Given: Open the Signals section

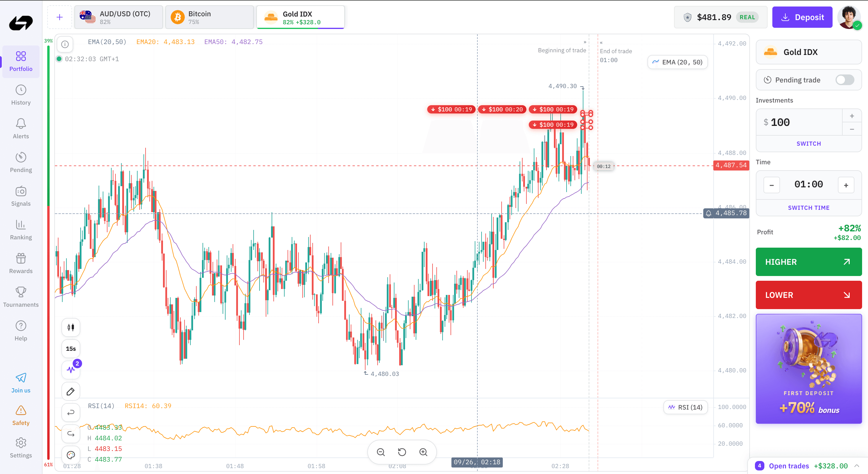Looking at the screenshot, I should [21, 196].
